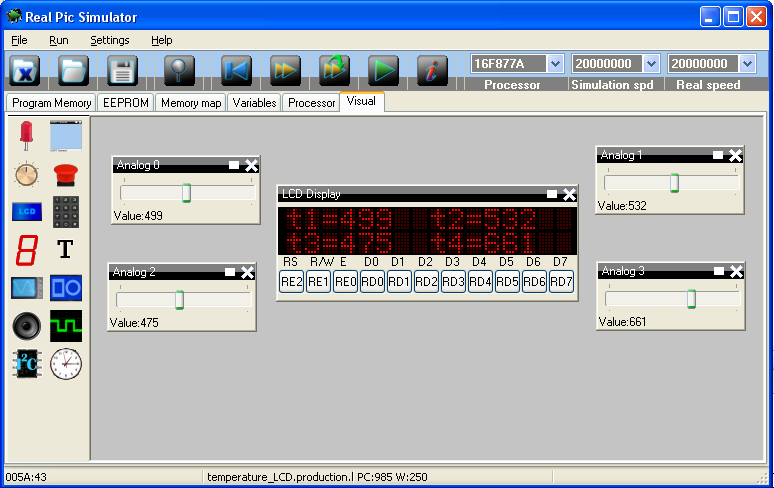Close the Analog 0 widget
The height and width of the screenshot is (488, 774).
click(x=252, y=165)
